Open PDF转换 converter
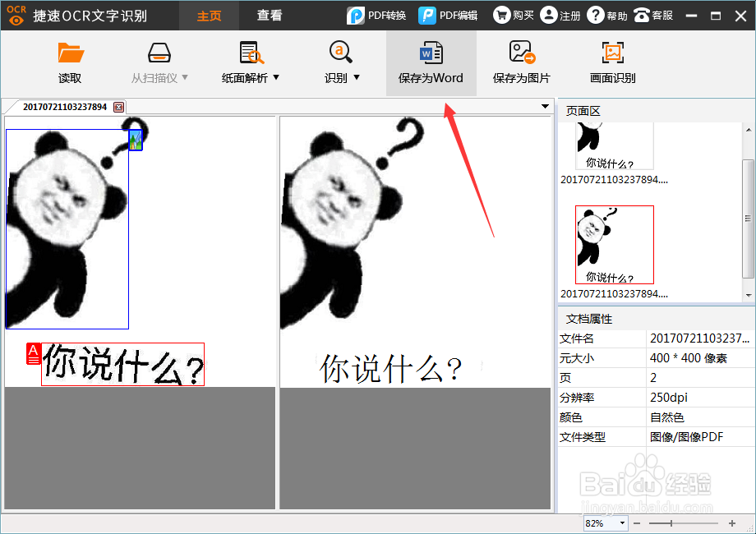The image size is (756, 534). pyautogui.click(x=376, y=16)
